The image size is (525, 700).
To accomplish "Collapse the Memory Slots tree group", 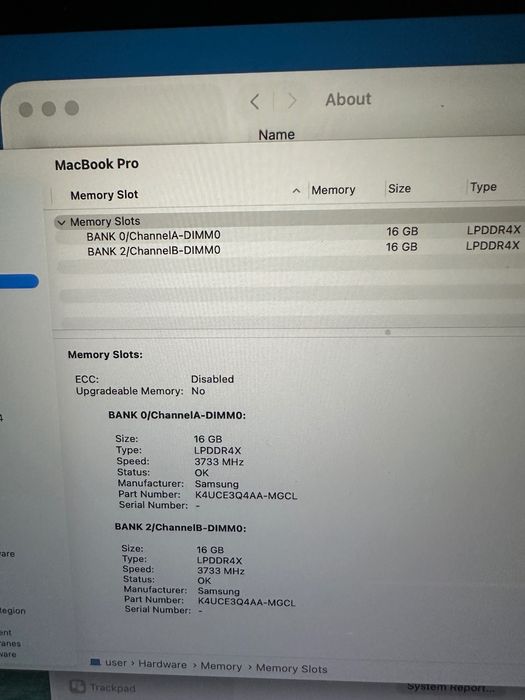I will pos(61,222).
